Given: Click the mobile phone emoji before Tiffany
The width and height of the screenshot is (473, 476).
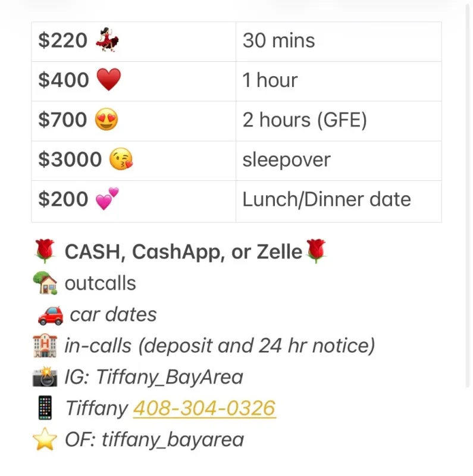Looking at the screenshot, I should point(45,409).
